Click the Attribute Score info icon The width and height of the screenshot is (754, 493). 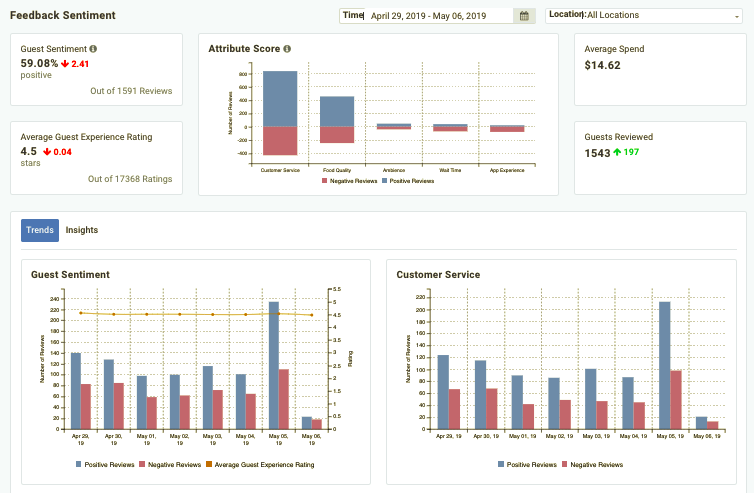[287, 49]
